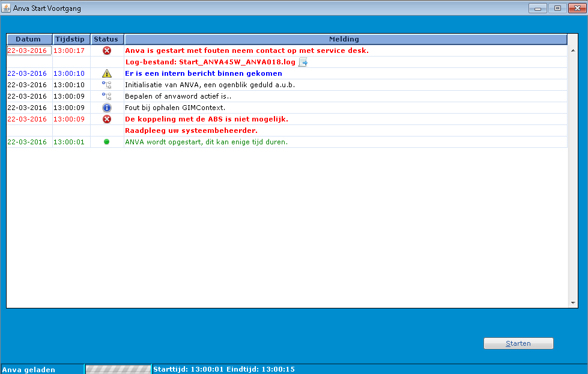
Task: Click the Status column header
Action: pyautogui.click(x=106, y=38)
